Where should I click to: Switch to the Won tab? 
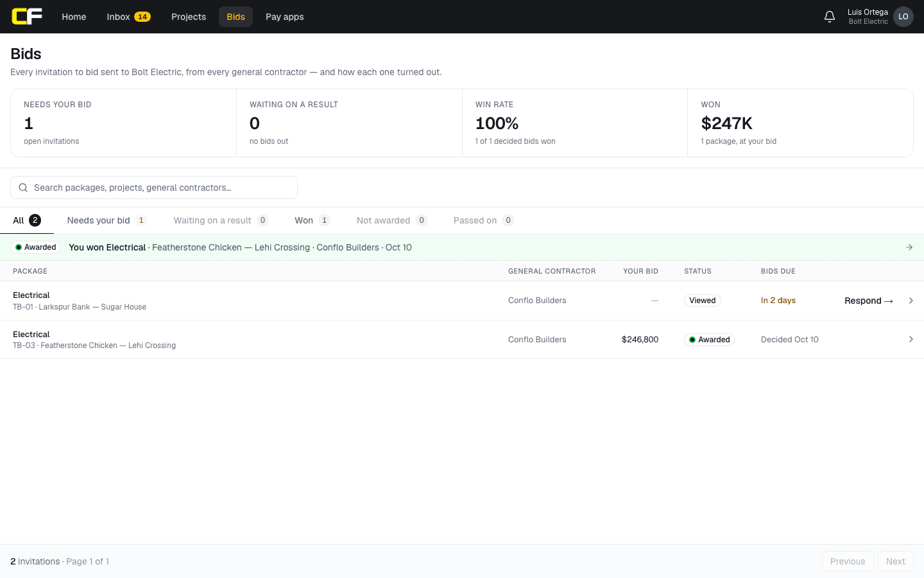312,220
